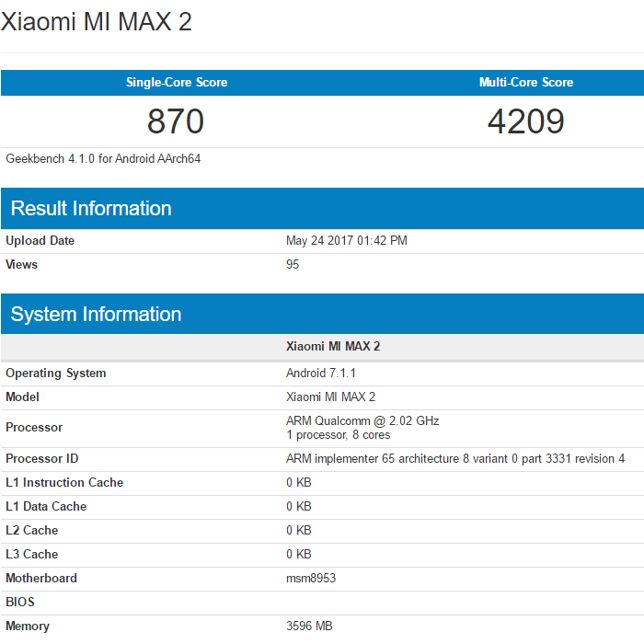644x644 pixels.
Task: Select the multi-core score value 4209
Action: pos(525,121)
